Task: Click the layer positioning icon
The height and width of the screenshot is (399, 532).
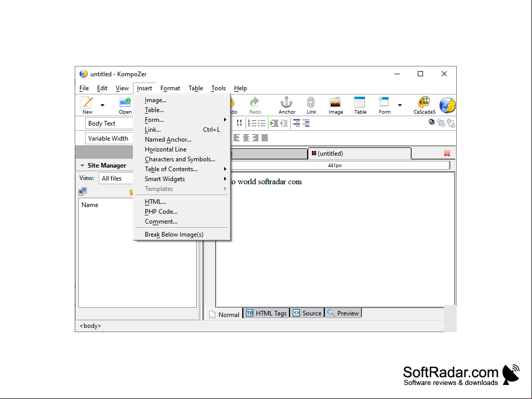Action: click(431, 122)
